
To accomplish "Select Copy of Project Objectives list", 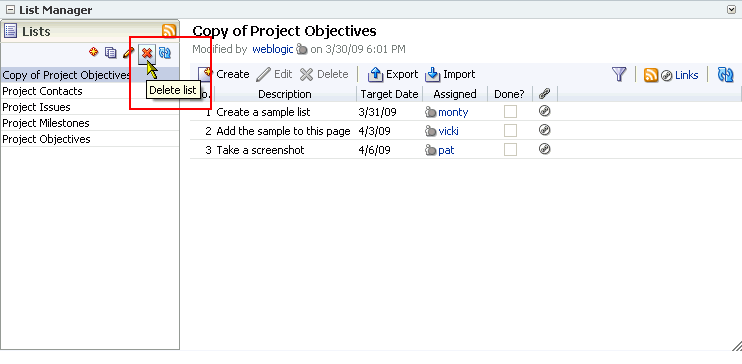I will point(90,75).
